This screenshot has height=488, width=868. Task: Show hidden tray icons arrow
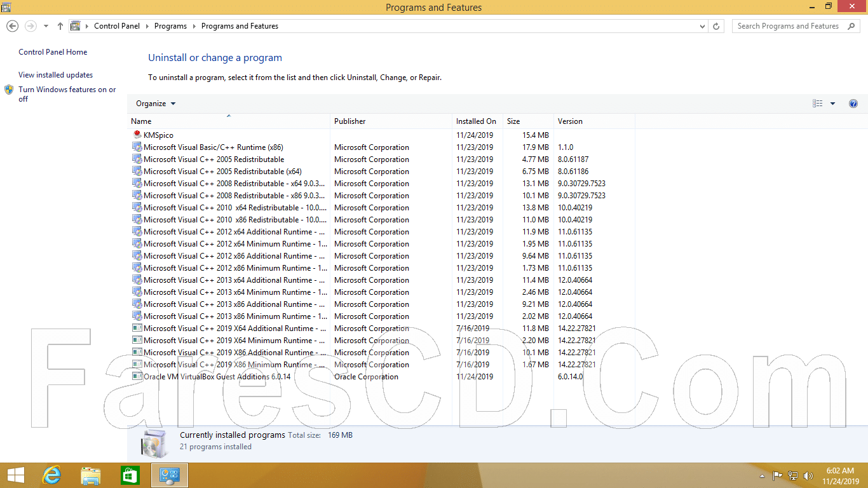(x=763, y=476)
